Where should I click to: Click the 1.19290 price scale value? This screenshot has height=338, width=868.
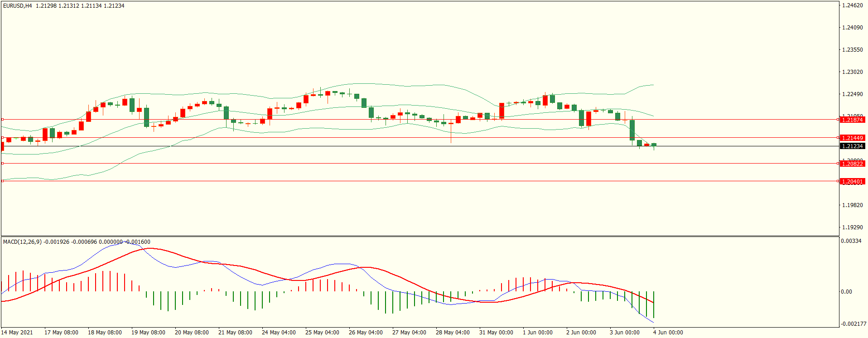click(852, 227)
